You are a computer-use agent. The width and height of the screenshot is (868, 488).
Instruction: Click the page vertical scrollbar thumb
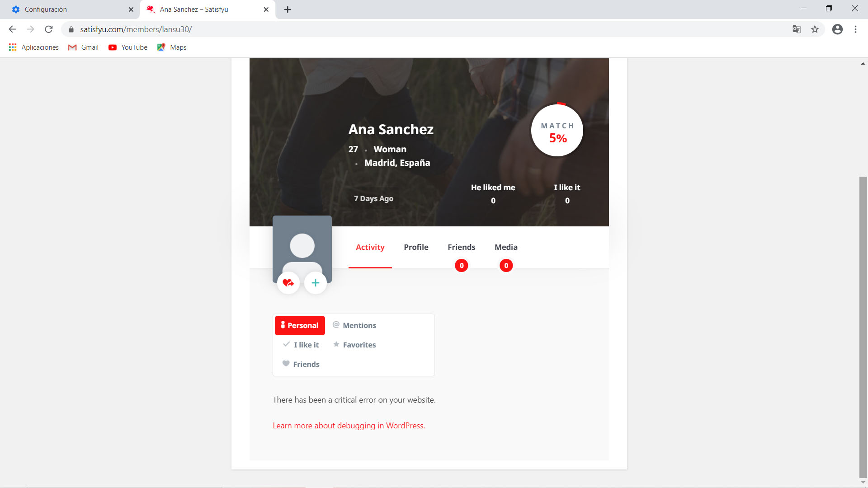click(x=863, y=326)
